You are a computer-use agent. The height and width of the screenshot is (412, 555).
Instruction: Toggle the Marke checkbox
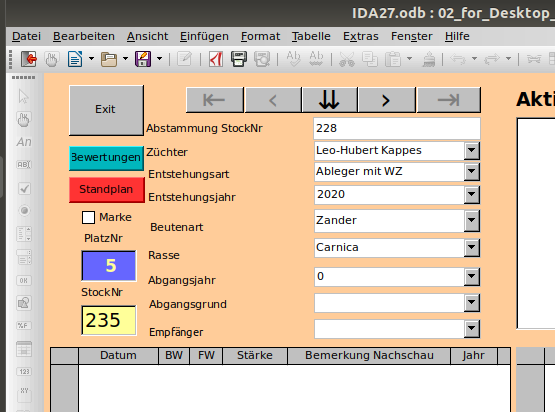(x=88, y=217)
